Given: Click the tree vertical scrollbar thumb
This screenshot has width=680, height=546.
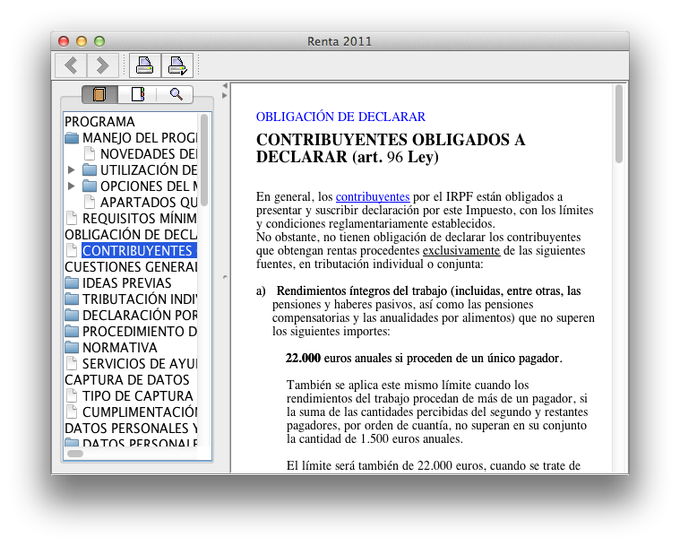Looking at the screenshot, I should [x=204, y=160].
